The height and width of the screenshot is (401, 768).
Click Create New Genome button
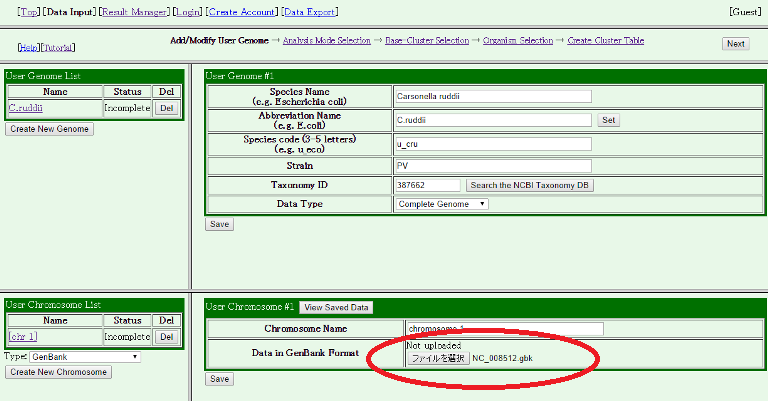(50, 129)
